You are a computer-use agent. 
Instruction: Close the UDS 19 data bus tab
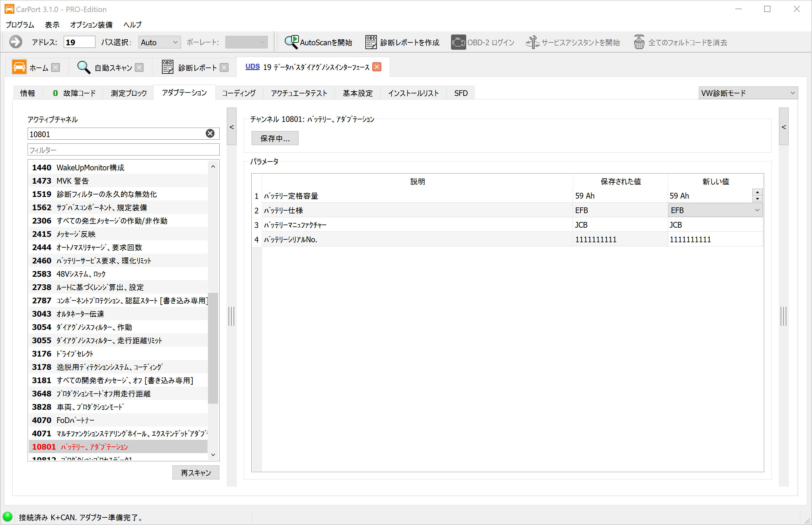tap(377, 67)
